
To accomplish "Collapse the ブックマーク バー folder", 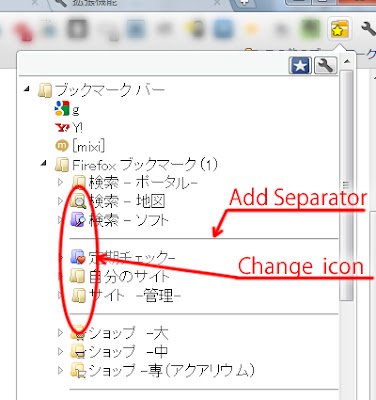I will pyautogui.click(x=27, y=89).
